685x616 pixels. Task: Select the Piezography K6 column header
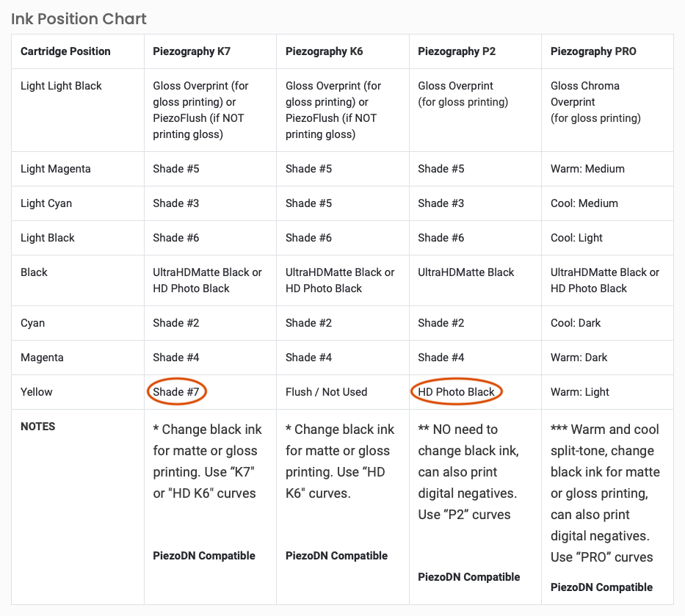324,51
